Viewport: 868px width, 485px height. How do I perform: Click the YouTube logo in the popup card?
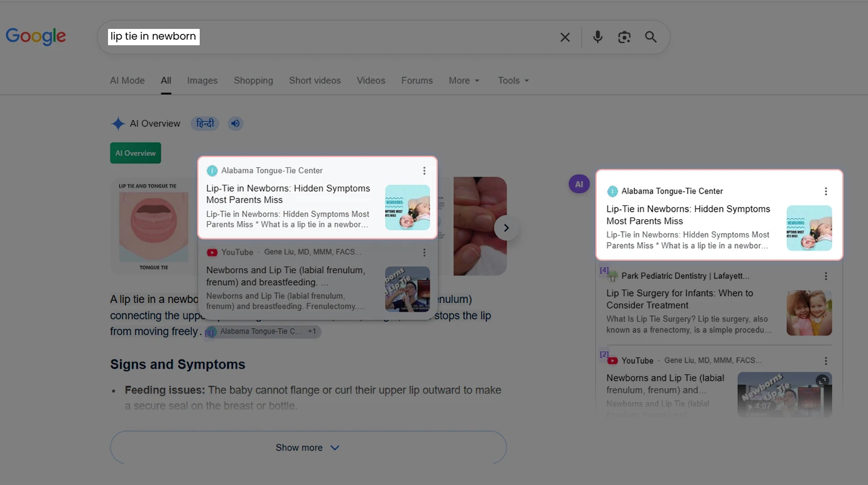point(212,253)
